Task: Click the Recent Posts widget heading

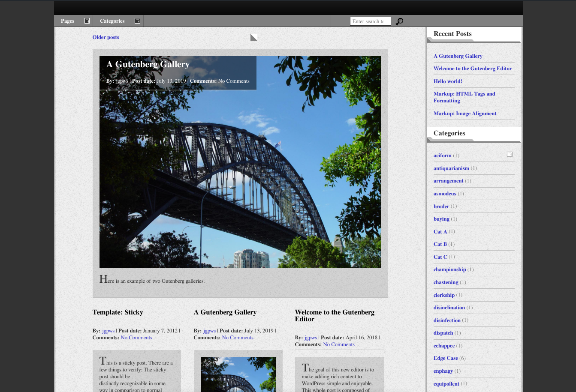Action: [452, 34]
